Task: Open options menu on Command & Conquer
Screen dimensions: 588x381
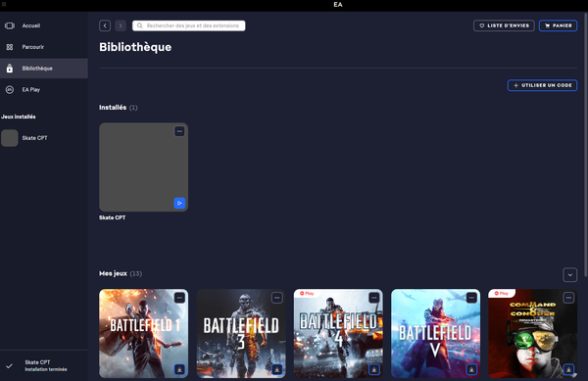Action: click(568, 298)
